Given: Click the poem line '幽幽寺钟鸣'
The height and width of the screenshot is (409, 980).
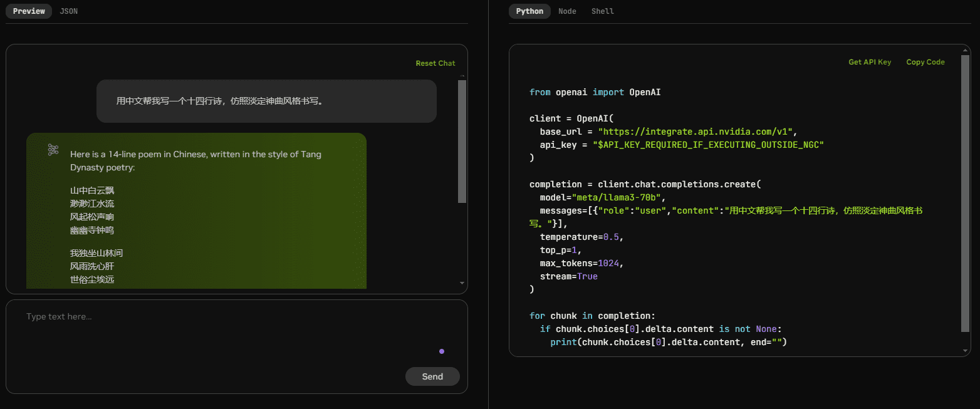Looking at the screenshot, I should pos(92,230).
